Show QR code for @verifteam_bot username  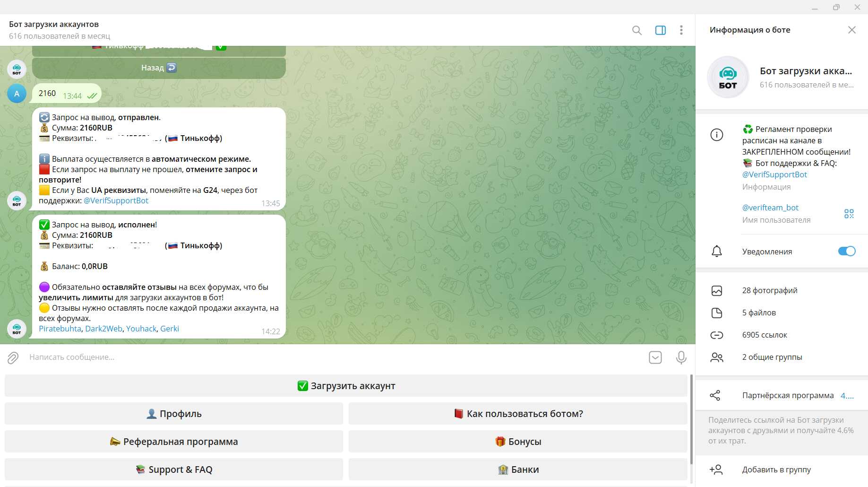tap(849, 214)
